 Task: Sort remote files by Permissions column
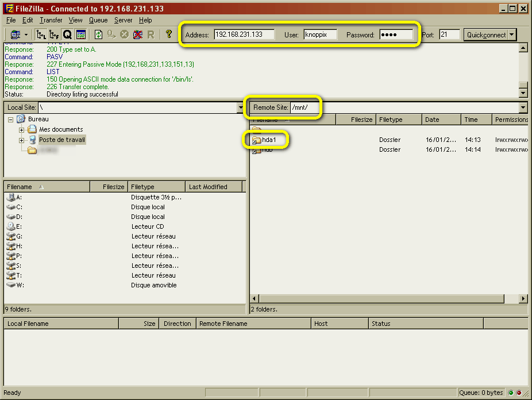(511, 120)
